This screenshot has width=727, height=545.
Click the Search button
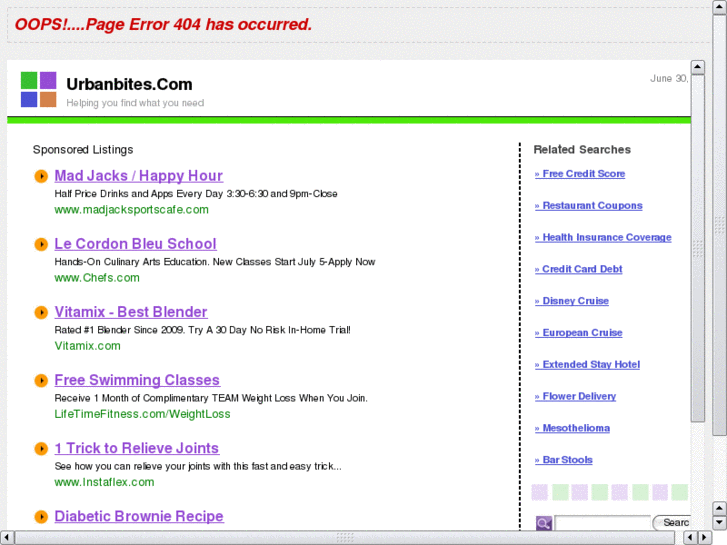[672, 523]
